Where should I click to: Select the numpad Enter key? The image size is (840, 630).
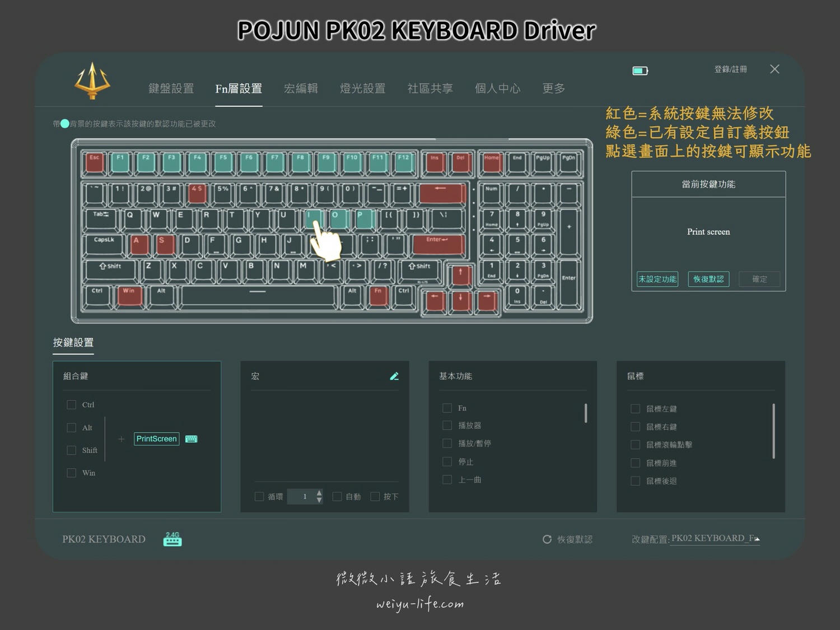point(569,284)
